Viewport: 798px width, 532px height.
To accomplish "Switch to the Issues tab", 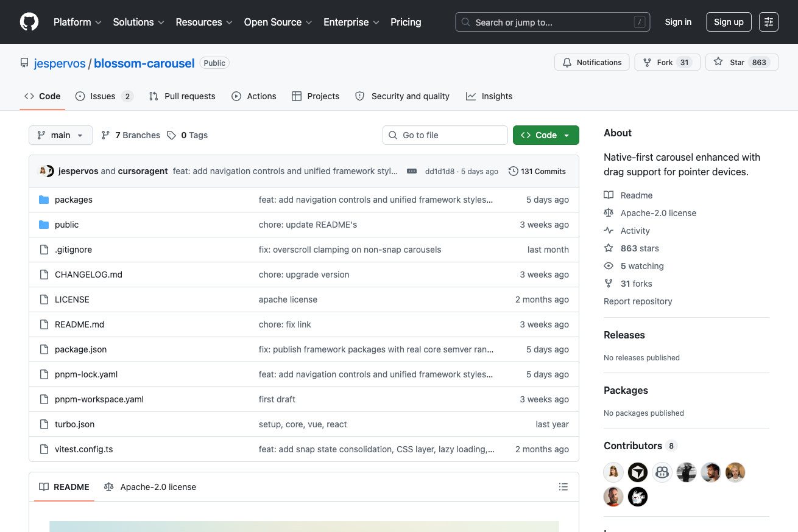I will (104, 96).
